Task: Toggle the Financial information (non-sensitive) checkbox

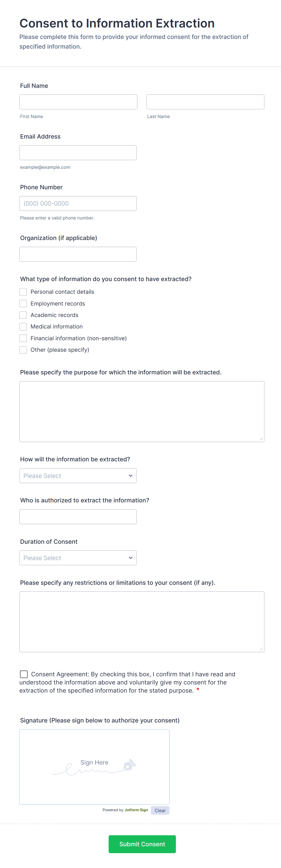Action: (23, 338)
